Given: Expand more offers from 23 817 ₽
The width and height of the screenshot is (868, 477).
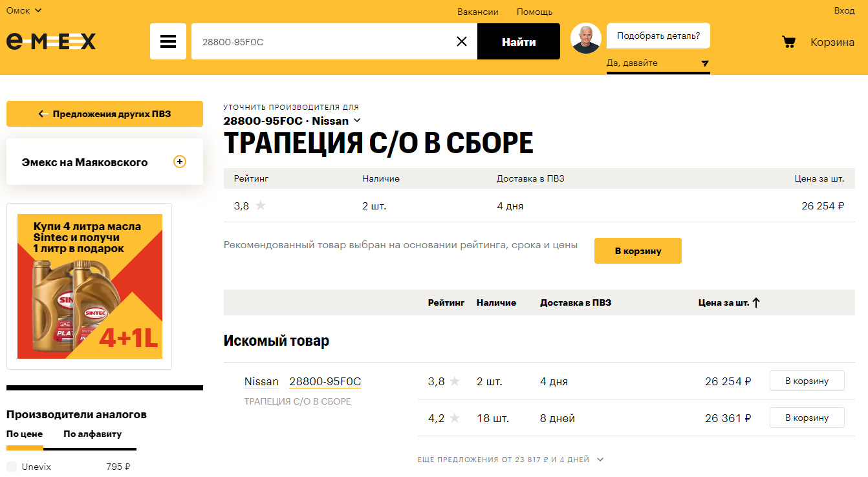Looking at the screenshot, I should [511, 460].
